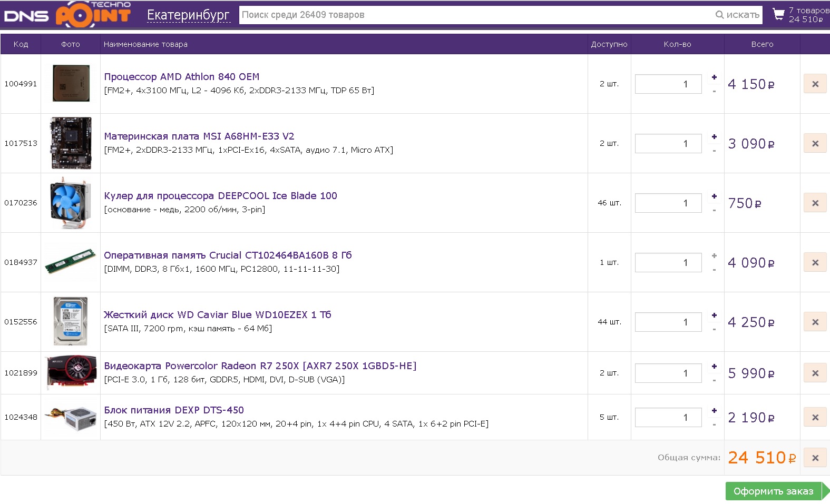Edit quantity field for WD Caviar Blue
The image size is (830, 504).
click(668, 322)
